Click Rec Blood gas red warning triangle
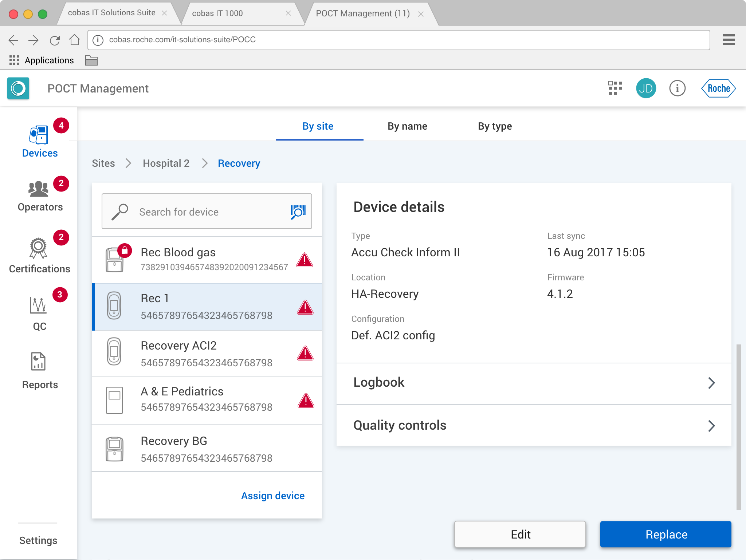The image size is (746, 560). tap(305, 260)
